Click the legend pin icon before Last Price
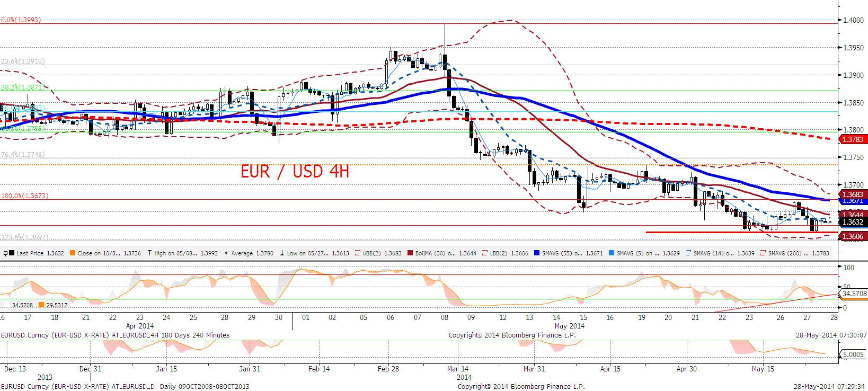Screen dimensions: 868x391 [5, 253]
